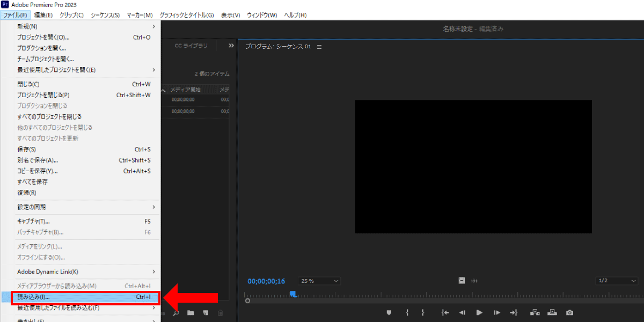644x322 pixels.
Task: Open the グラフィックとタイトル(G) menu
Action: (x=186, y=15)
